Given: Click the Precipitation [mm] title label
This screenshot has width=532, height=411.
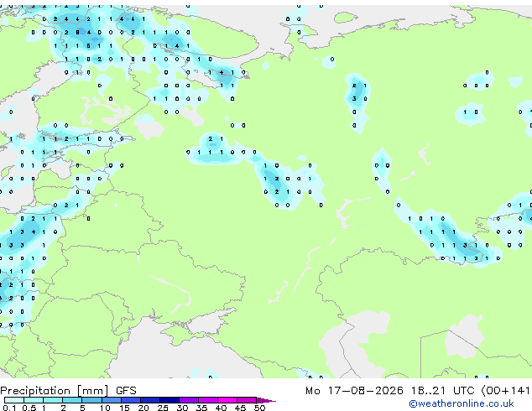Looking at the screenshot, I should [55, 391].
